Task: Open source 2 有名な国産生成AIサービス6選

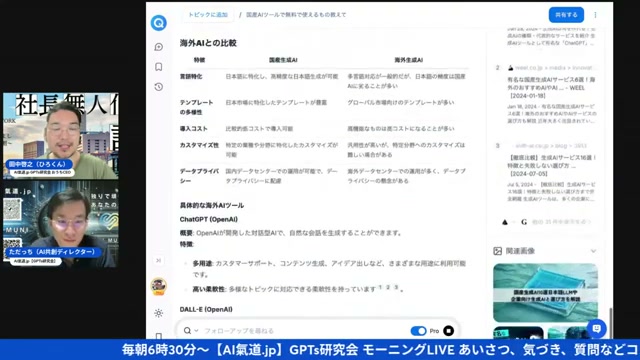Action: (x=551, y=88)
